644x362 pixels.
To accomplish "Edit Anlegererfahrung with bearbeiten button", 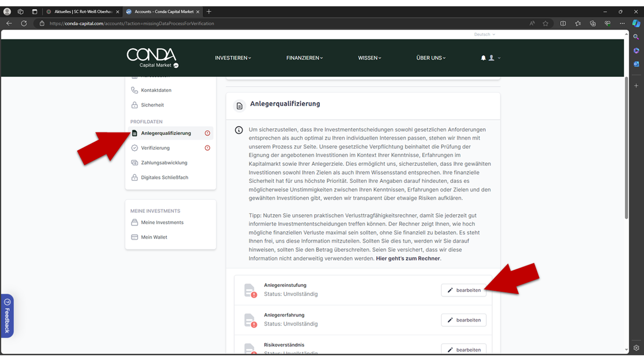I will pos(464,320).
